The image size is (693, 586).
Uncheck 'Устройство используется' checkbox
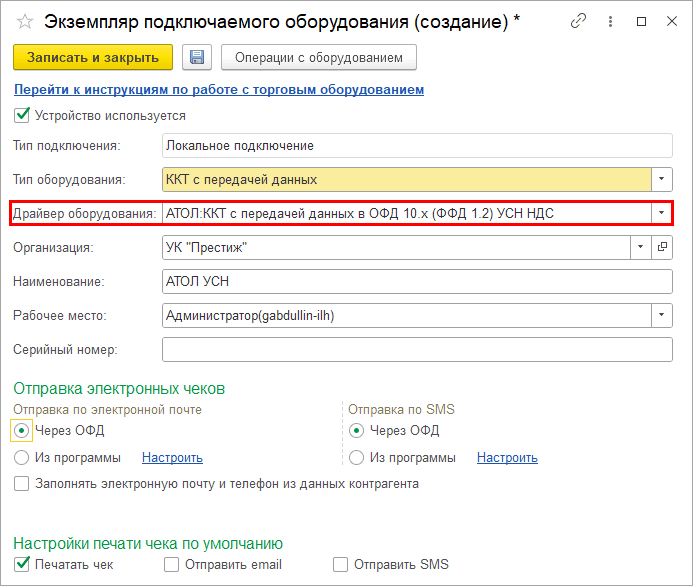click(22, 116)
